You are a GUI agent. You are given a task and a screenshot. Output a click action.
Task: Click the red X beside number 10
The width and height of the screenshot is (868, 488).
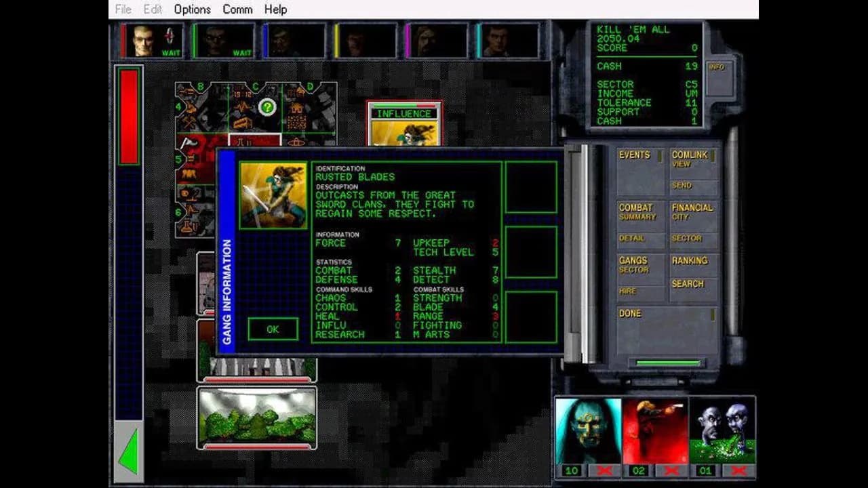[604, 471]
